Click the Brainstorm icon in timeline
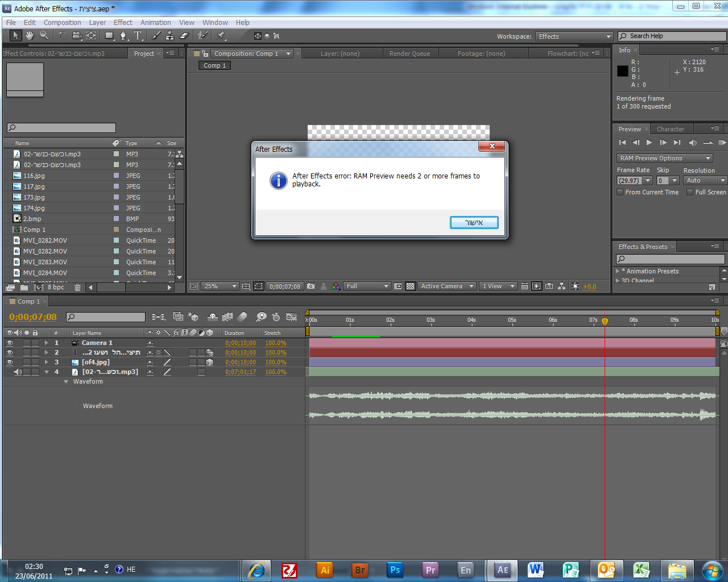 pyautogui.click(x=261, y=317)
